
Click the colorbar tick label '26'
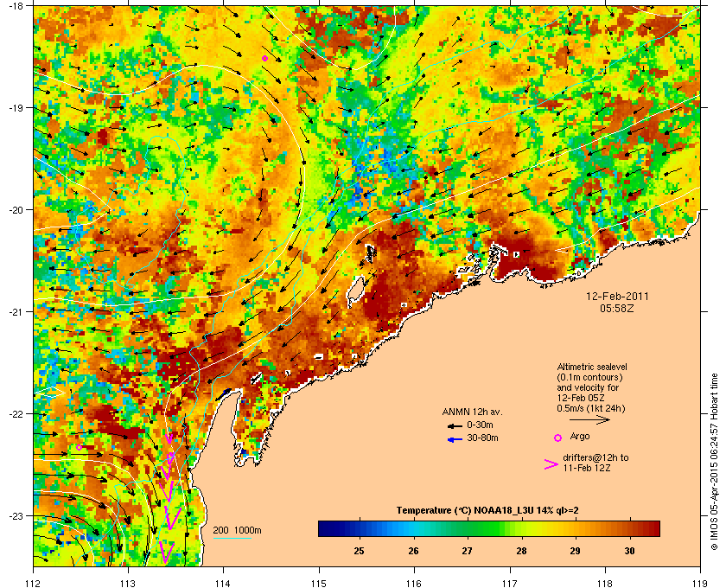(413, 551)
